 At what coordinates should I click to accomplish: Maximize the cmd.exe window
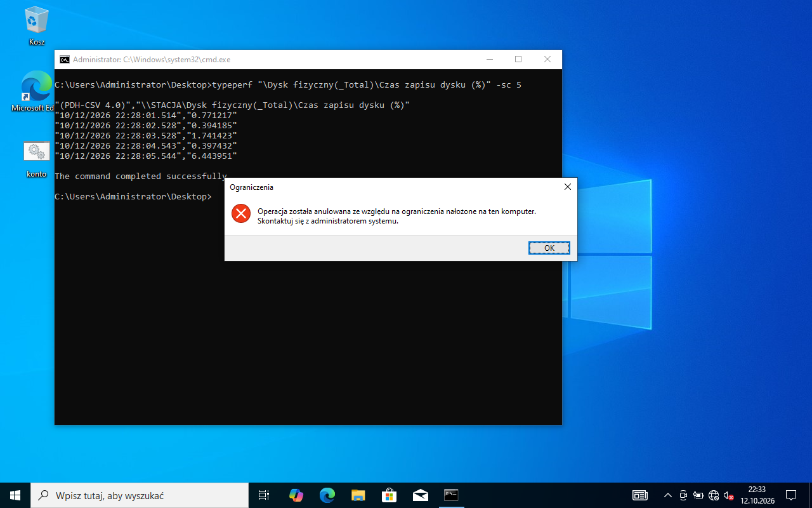click(518, 60)
